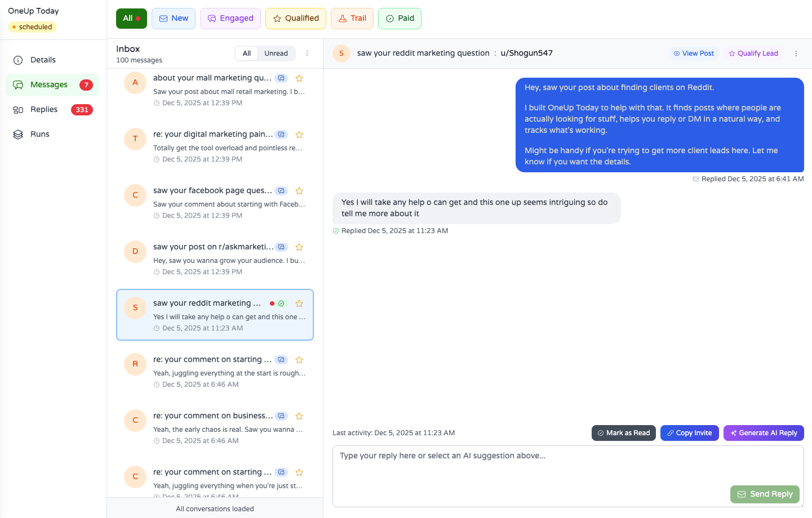Switch the inbox filter to Unread
The image size is (812, 518).
pyautogui.click(x=276, y=53)
